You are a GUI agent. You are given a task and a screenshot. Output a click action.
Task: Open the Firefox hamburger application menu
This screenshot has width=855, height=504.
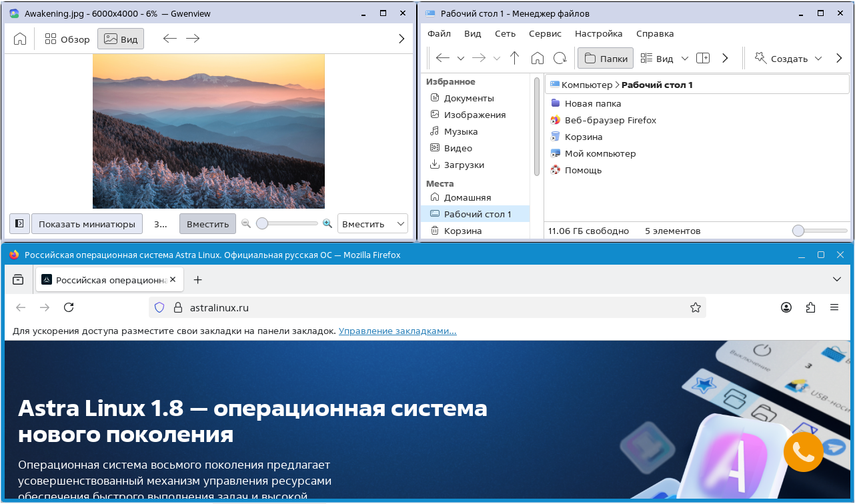click(x=834, y=307)
